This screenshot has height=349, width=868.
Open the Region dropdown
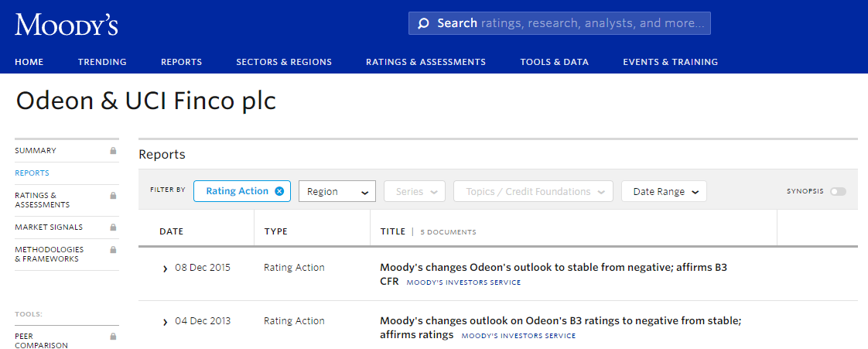coord(337,191)
